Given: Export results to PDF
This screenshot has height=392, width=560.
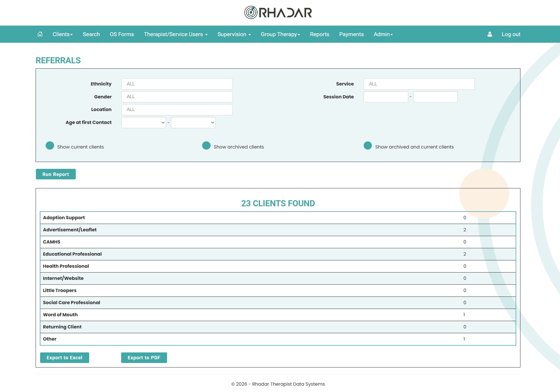Looking at the screenshot, I should [144, 358].
